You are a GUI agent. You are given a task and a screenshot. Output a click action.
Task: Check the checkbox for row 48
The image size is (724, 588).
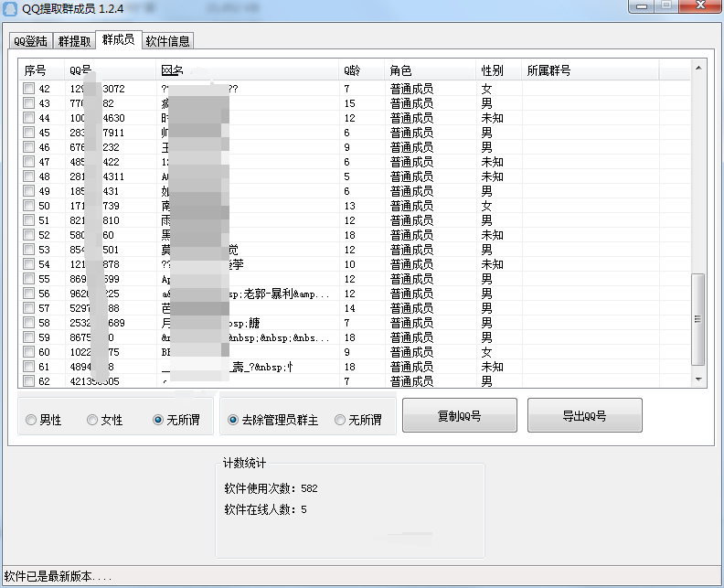pyautogui.click(x=28, y=176)
